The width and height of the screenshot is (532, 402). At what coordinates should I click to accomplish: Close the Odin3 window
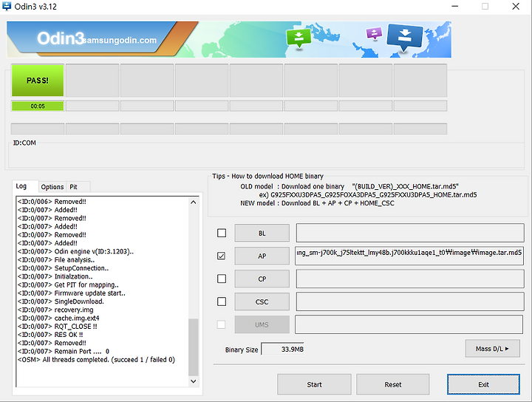click(x=516, y=6)
